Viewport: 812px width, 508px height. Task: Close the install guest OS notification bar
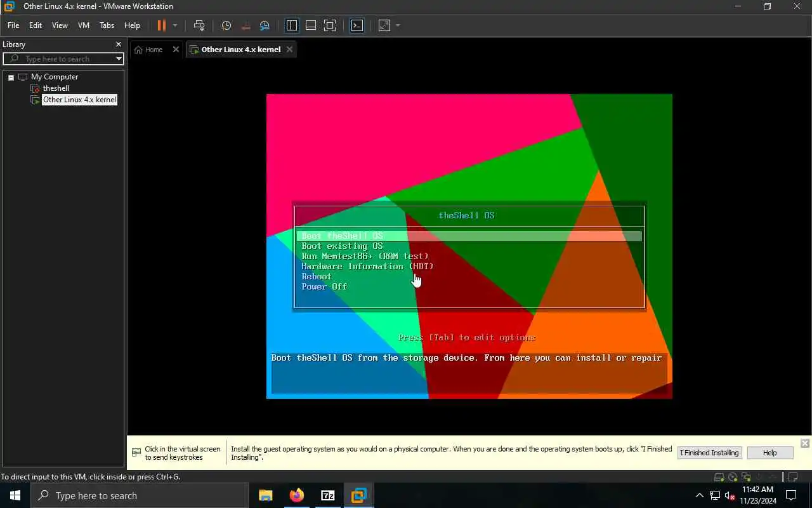[804, 443]
